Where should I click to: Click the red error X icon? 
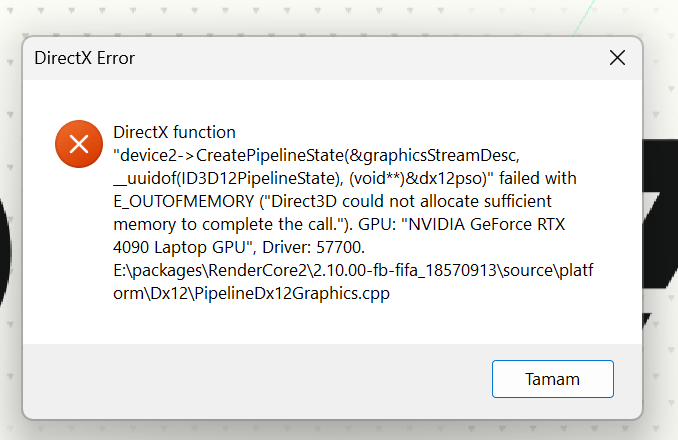click(79, 144)
